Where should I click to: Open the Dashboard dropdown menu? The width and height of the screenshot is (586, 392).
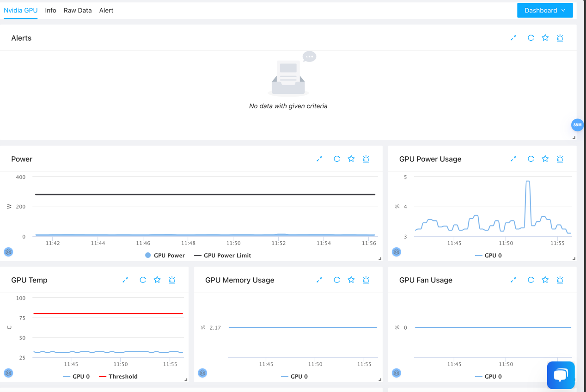click(544, 10)
